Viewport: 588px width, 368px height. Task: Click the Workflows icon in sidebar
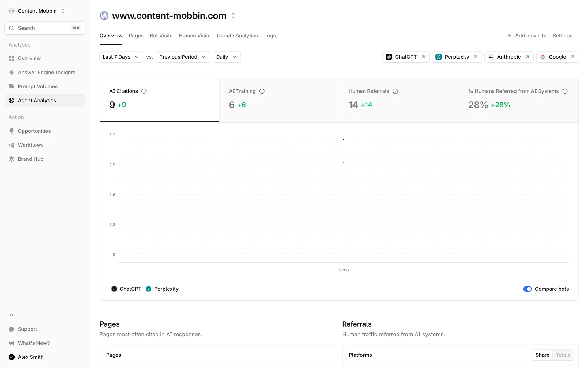[x=12, y=145]
